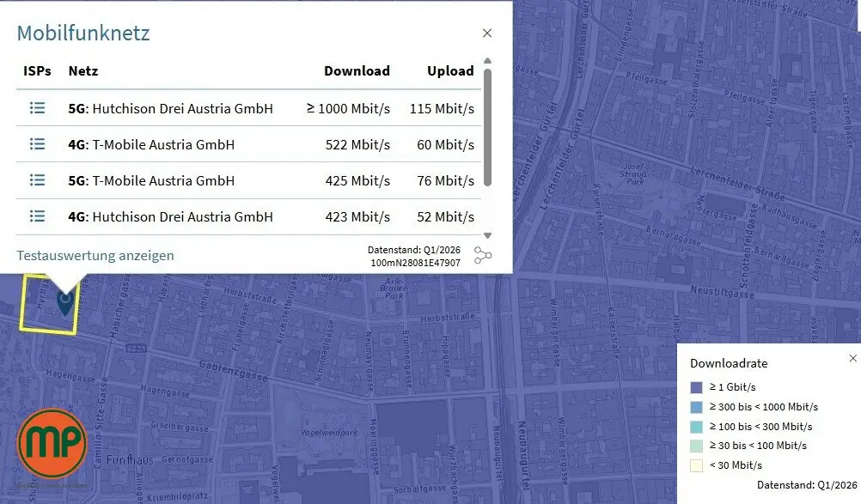
Task: Click the Vogelweidpark label on the map
Action: click(329, 432)
